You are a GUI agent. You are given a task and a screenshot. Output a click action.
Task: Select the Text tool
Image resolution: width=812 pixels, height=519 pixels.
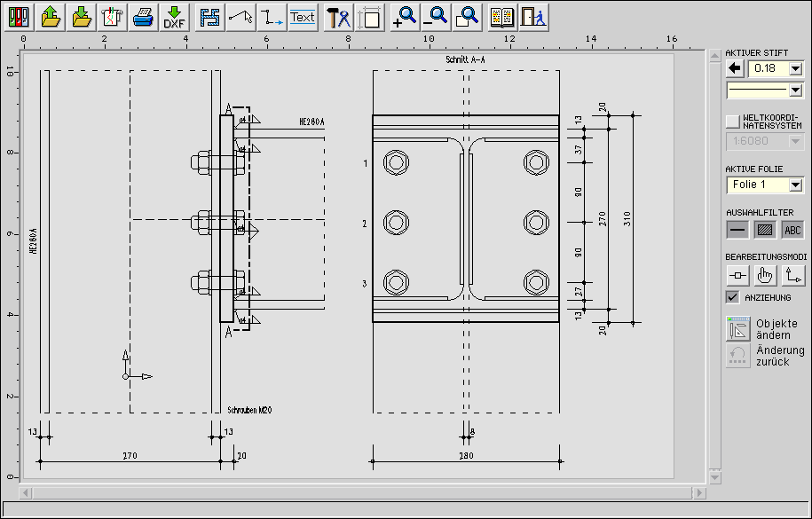click(x=303, y=17)
